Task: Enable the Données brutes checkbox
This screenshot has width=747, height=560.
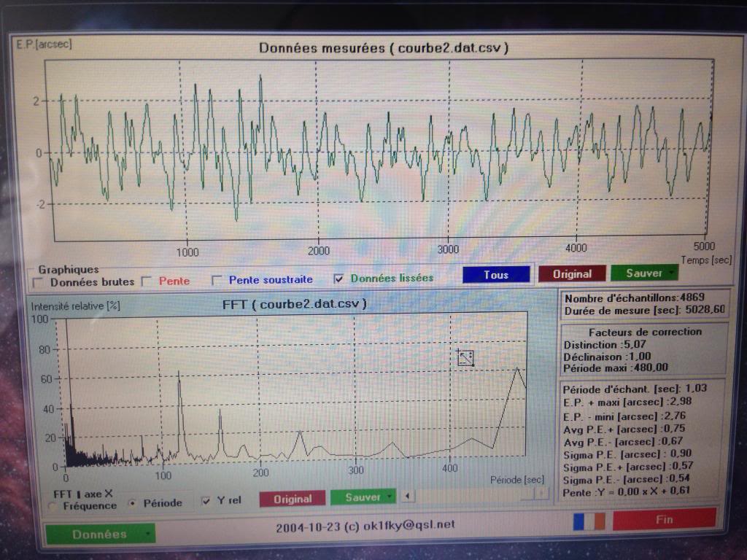Action: 37,283
